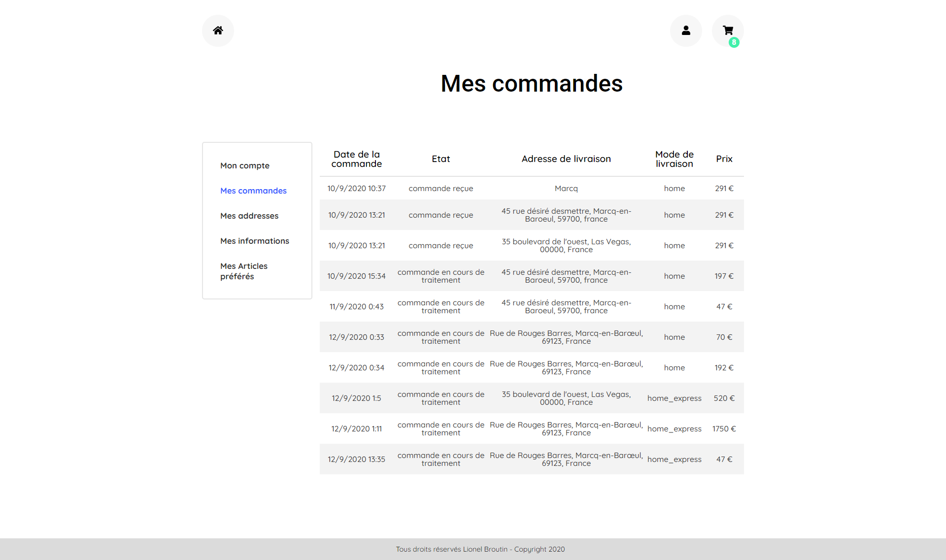Open Mon compte in sidebar
The height and width of the screenshot is (560, 946).
pos(244,165)
